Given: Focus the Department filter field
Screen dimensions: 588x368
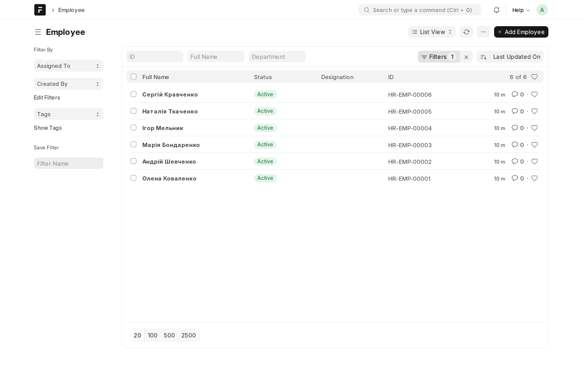Looking at the screenshot, I should point(277,57).
